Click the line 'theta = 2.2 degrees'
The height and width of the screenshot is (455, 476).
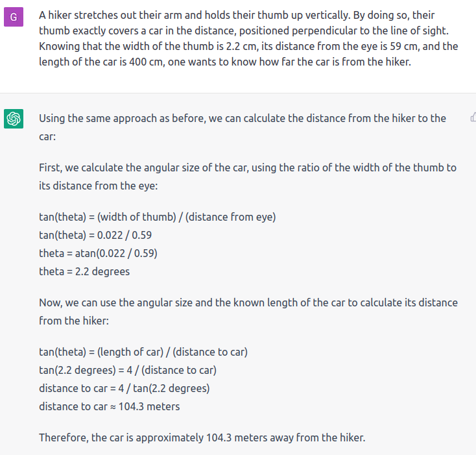click(84, 271)
